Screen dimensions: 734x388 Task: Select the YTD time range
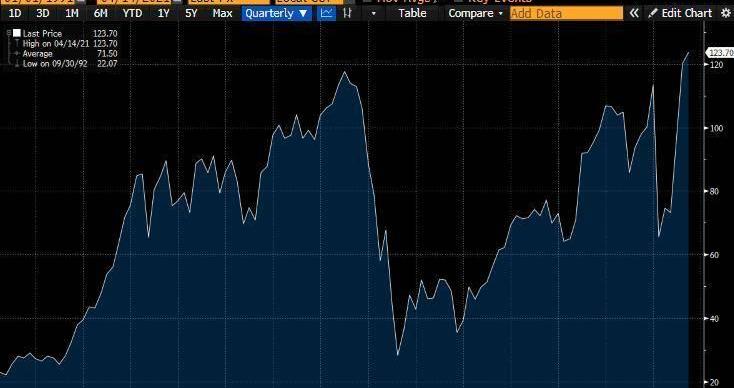[132, 13]
